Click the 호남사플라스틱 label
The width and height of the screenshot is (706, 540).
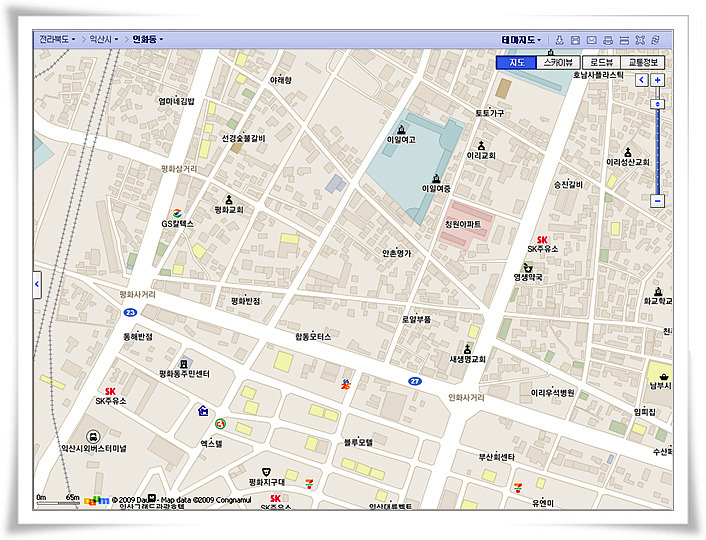598,75
